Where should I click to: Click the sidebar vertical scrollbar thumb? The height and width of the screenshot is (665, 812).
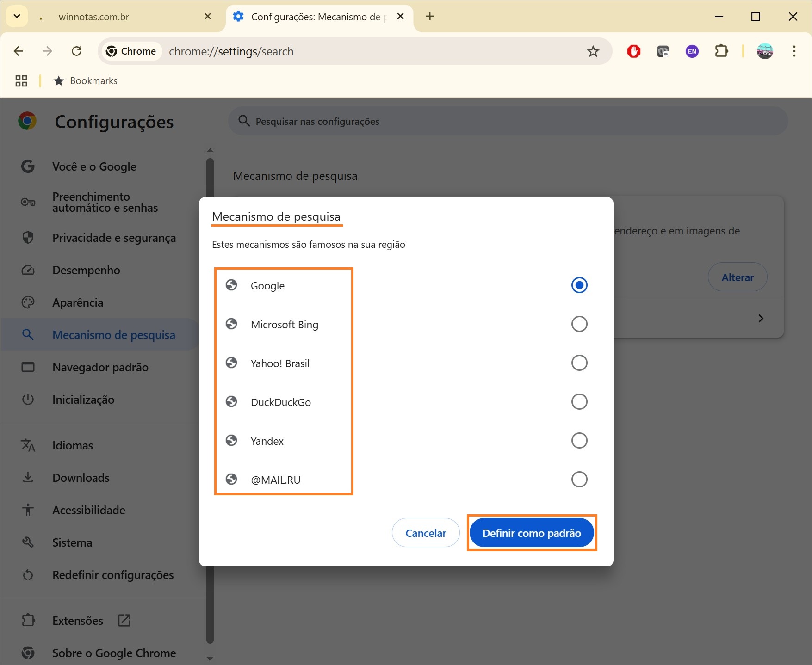(210, 401)
